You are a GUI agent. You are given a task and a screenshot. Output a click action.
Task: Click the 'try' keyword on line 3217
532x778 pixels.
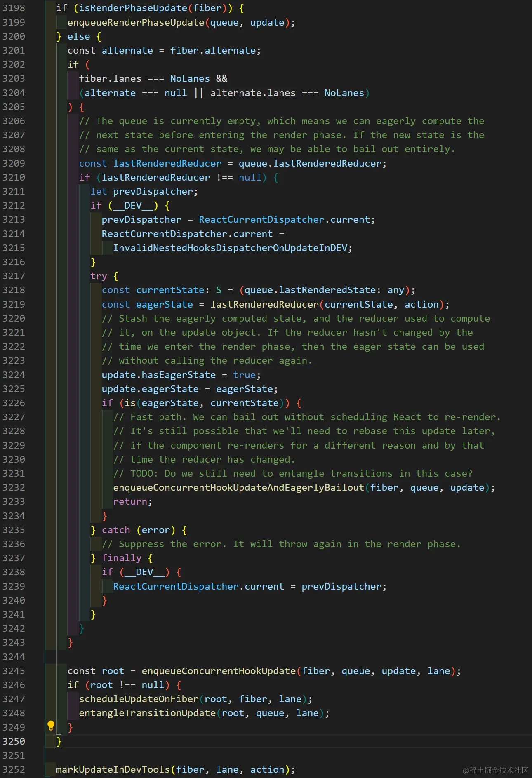99,276
